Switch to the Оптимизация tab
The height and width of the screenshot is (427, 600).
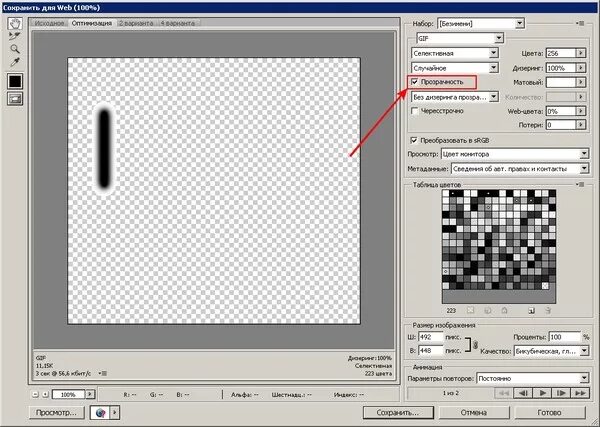pyautogui.click(x=92, y=23)
